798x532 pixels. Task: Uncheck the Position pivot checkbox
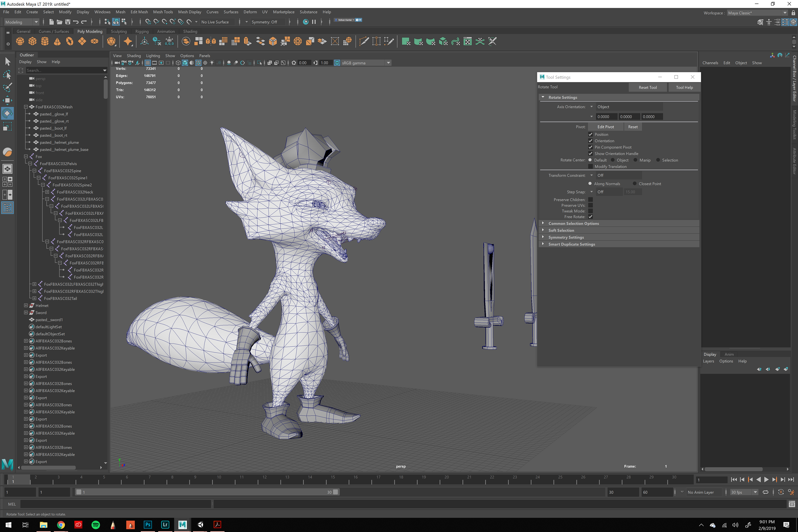point(590,134)
